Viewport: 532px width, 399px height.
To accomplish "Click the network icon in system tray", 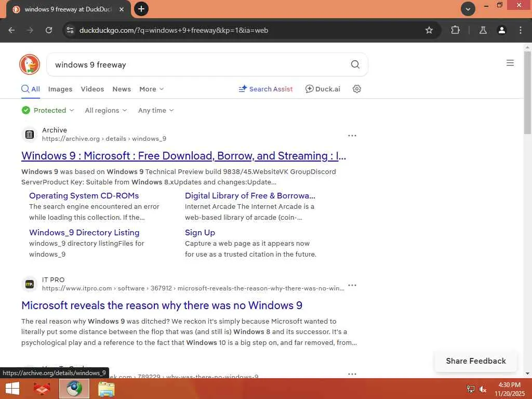I will [x=470, y=389].
